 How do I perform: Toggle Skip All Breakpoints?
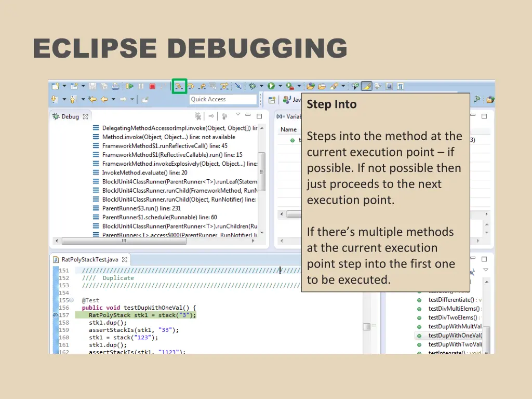point(238,86)
